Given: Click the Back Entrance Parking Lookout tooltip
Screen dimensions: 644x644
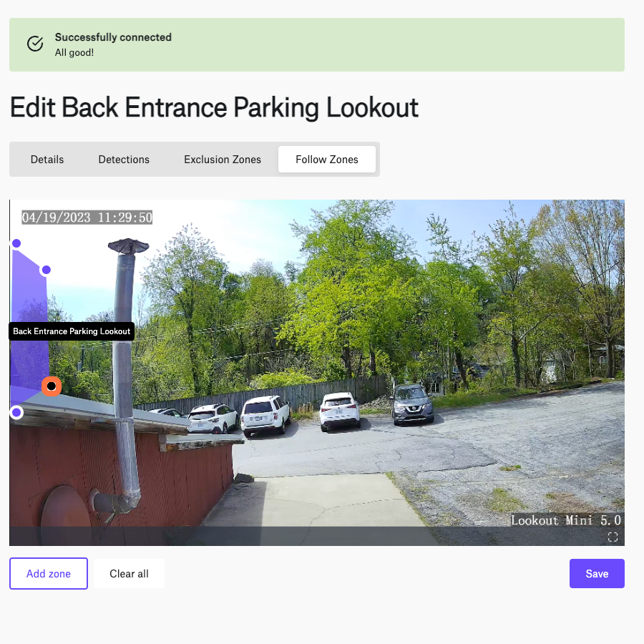Looking at the screenshot, I should 72,331.
